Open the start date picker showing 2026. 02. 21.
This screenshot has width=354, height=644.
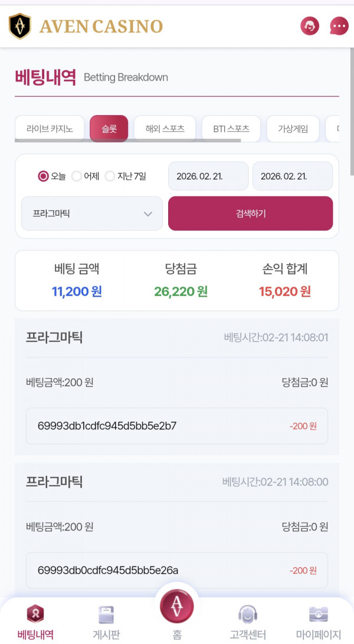(208, 175)
